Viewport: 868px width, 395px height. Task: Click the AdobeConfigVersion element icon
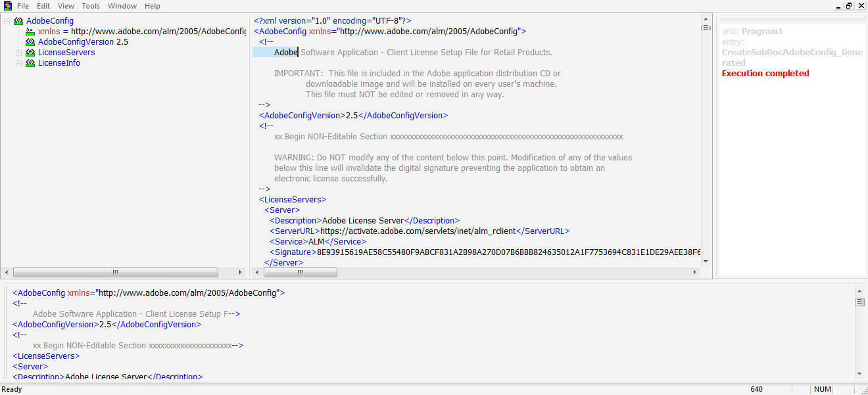pos(30,41)
